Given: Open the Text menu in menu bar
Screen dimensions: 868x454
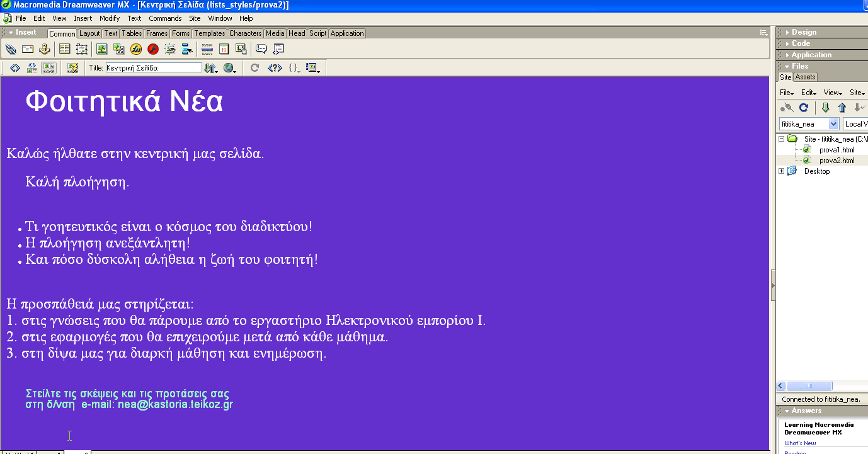Looking at the screenshot, I should coord(134,18).
